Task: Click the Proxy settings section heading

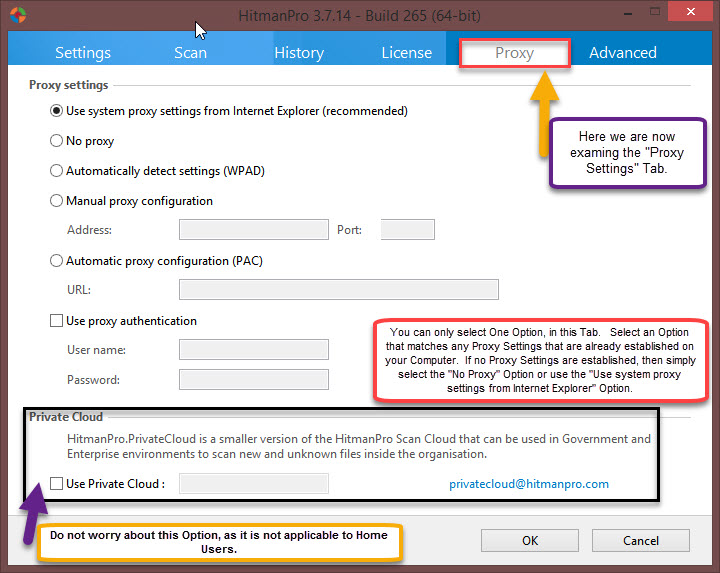Action: tap(69, 85)
